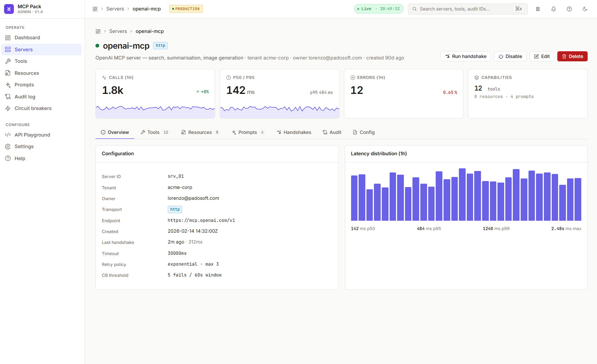Image resolution: width=597 pixels, height=364 pixels.
Task: Click the 2.48s ms max label under the latency chart
Action: coord(566,229)
